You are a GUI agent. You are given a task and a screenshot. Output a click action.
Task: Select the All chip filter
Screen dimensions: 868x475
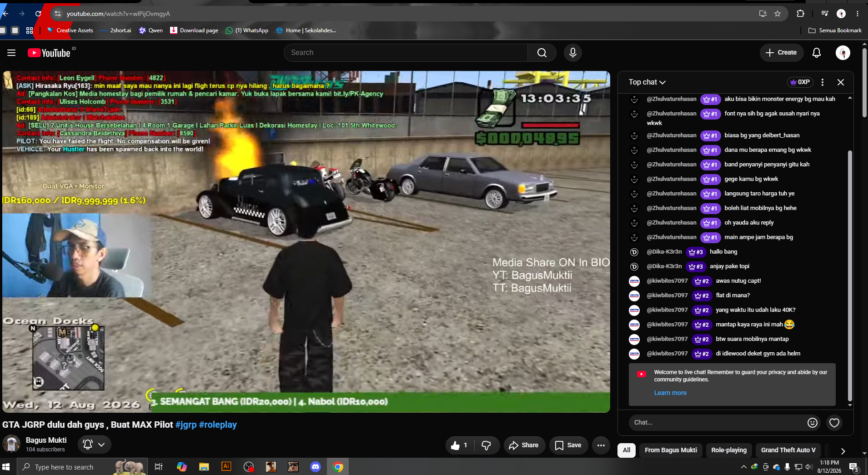coord(627,450)
